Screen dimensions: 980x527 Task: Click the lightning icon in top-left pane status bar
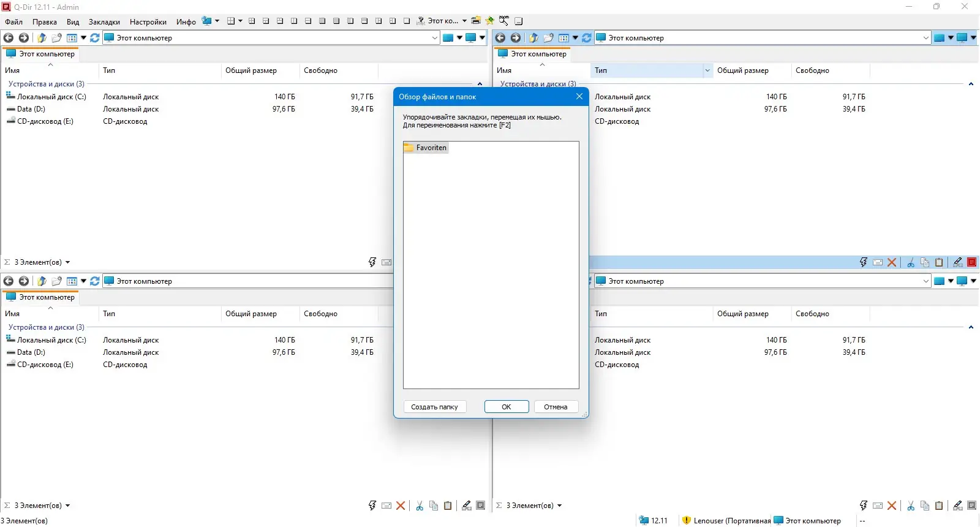point(372,262)
